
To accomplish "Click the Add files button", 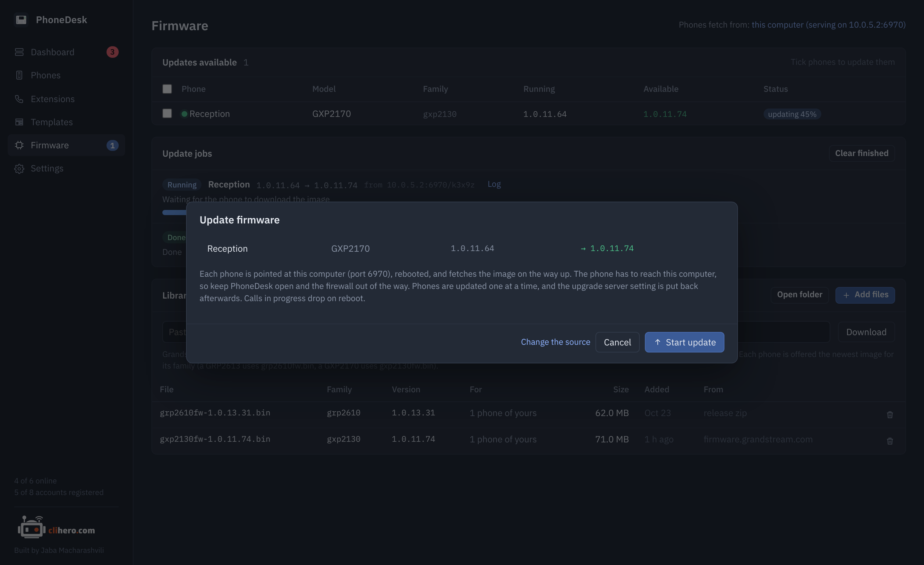I will (x=865, y=295).
